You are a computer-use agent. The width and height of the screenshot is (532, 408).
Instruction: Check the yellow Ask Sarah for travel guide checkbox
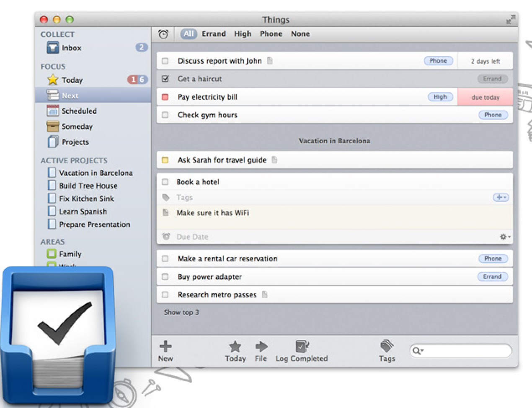coord(165,160)
